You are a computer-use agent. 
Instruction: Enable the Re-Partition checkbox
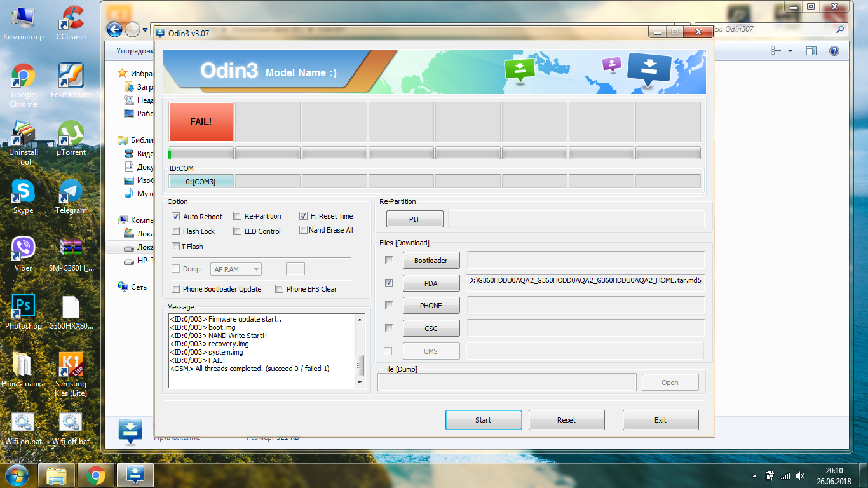point(238,216)
